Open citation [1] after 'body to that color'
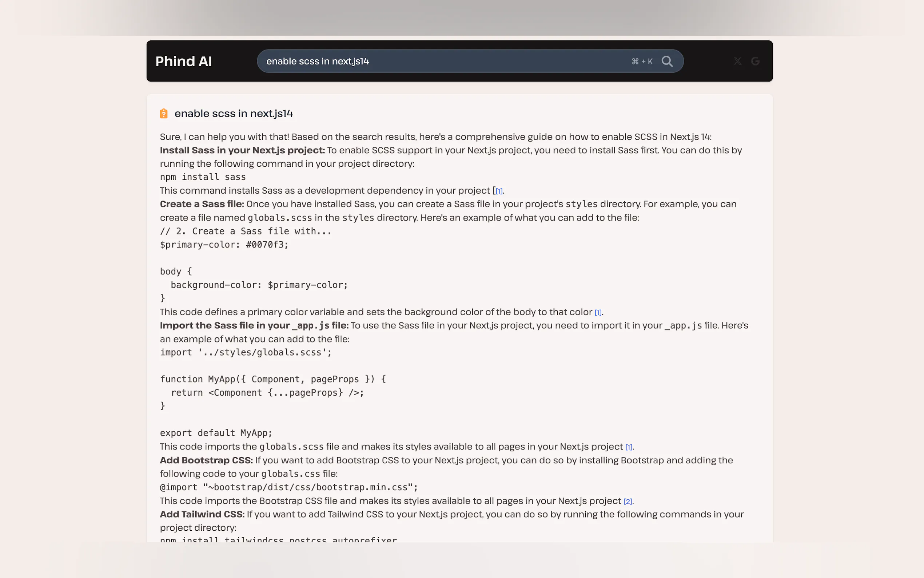Viewport: 924px width, 578px height. (x=598, y=313)
